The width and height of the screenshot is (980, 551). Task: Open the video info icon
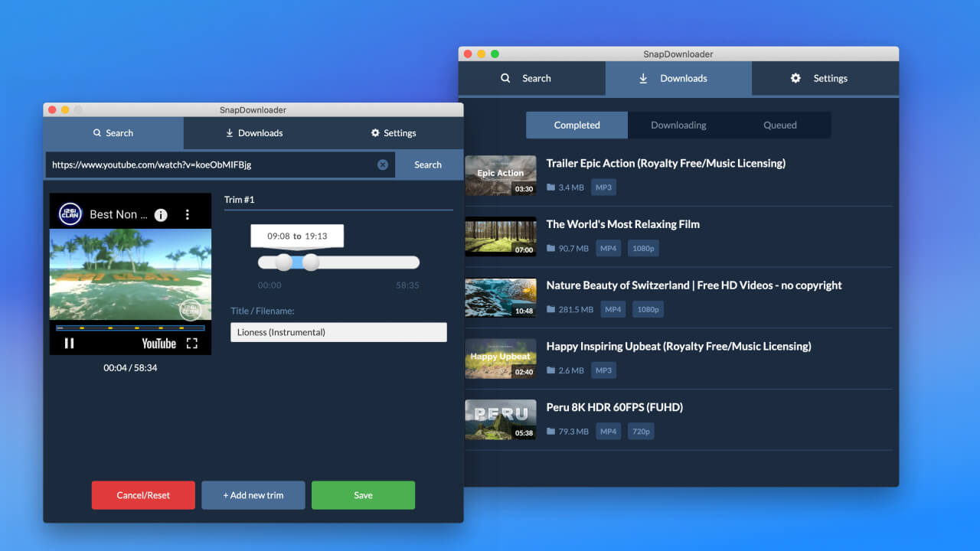[x=161, y=215]
